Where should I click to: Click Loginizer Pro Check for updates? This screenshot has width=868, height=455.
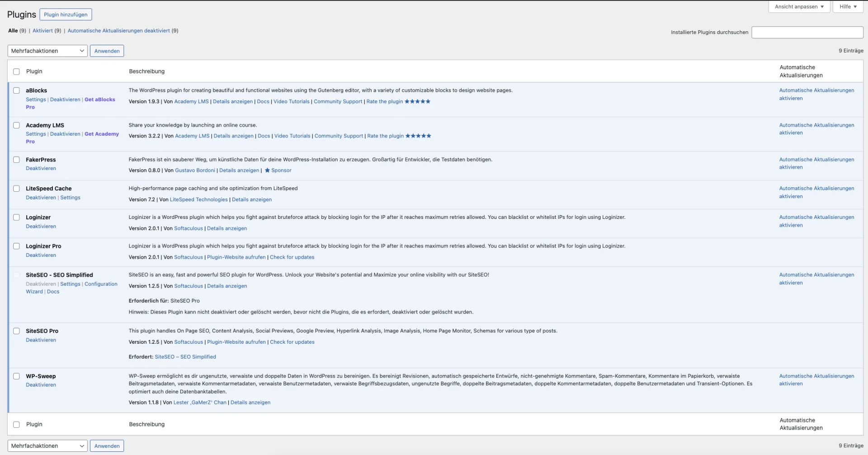coord(292,257)
